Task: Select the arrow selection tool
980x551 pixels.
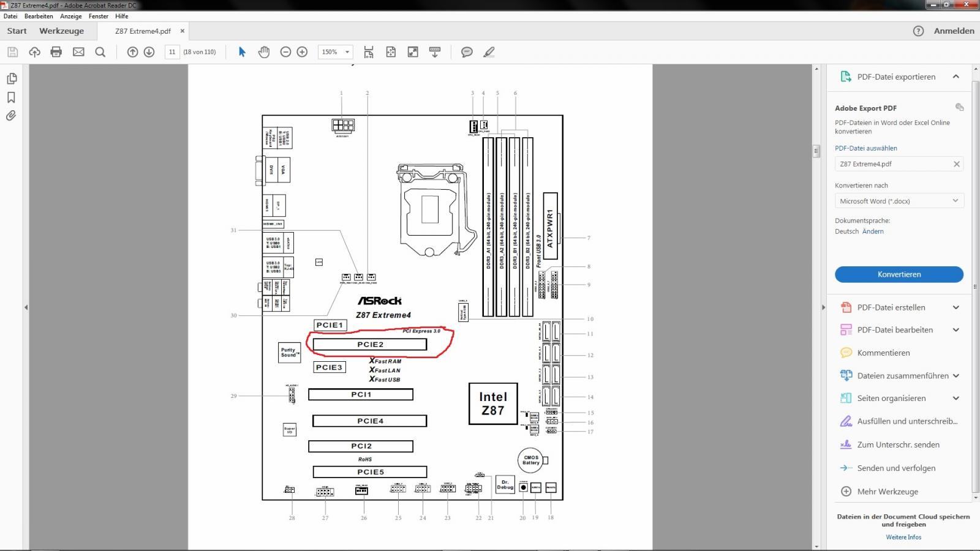Action: tap(242, 52)
